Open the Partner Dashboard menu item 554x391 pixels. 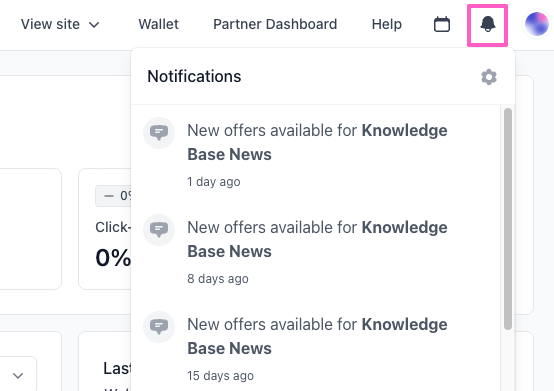click(x=275, y=24)
